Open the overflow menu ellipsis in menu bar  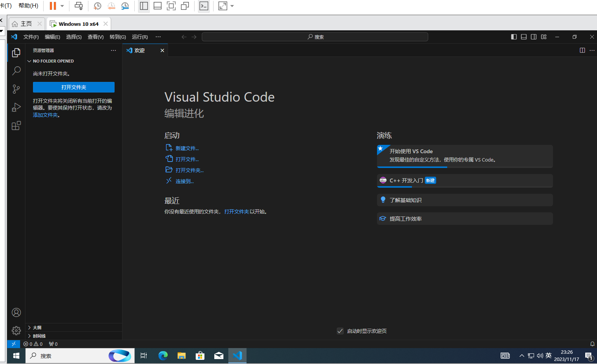158,37
